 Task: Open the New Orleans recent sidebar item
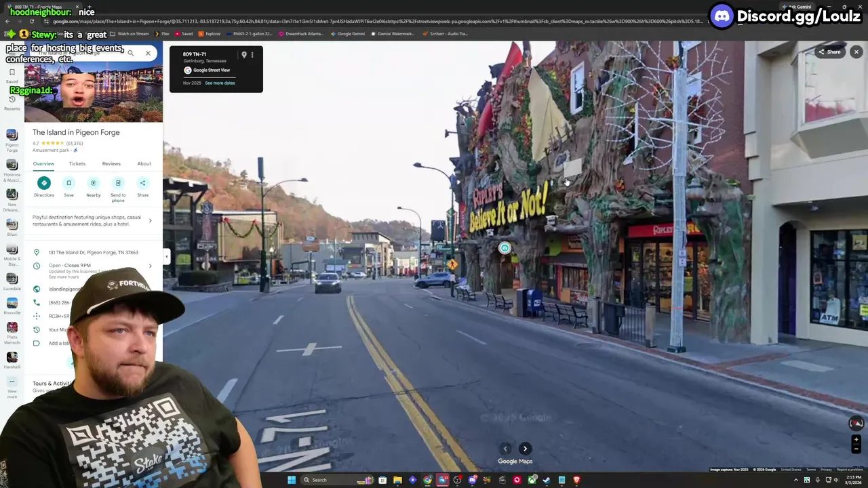tap(12, 201)
